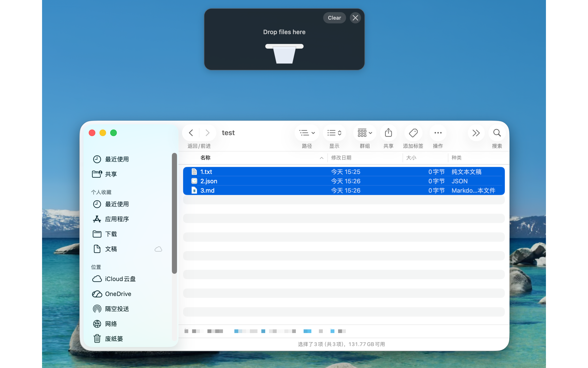Click the drop basket icon
The width and height of the screenshot is (588, 368).
point(284,54)
